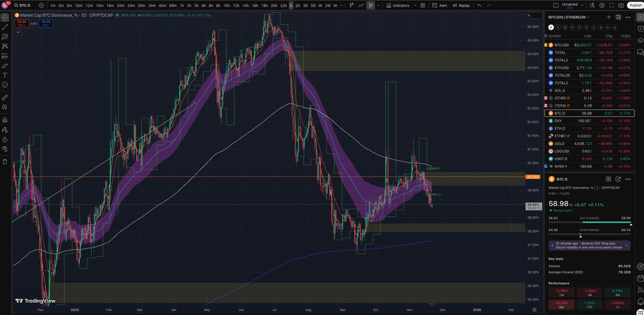The height and width of the screenshot is (315, 644).
Task: Select the highlighted candles chart style
Action: coord(370,5)
